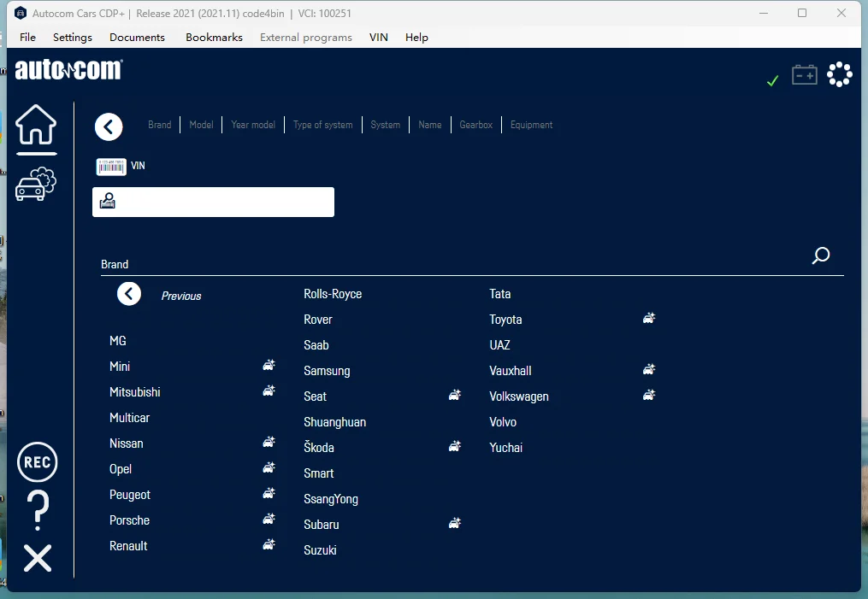
Task: Open the Settings menu
Action: tap(73, 37)
